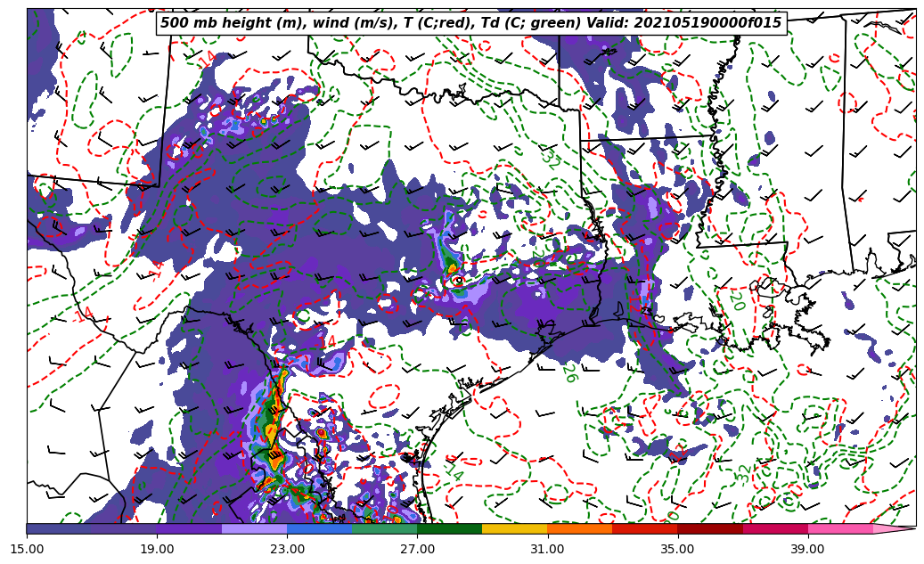Click the red segment of the colorbar
The height and width of the screenshot is (564, 924).
point(644,528)
